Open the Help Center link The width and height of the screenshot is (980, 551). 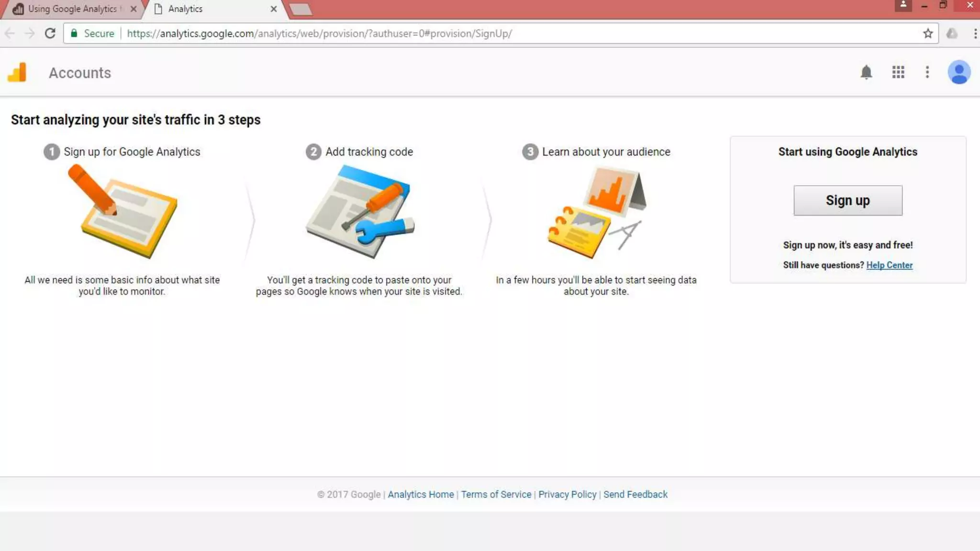(x=889, y=265)
